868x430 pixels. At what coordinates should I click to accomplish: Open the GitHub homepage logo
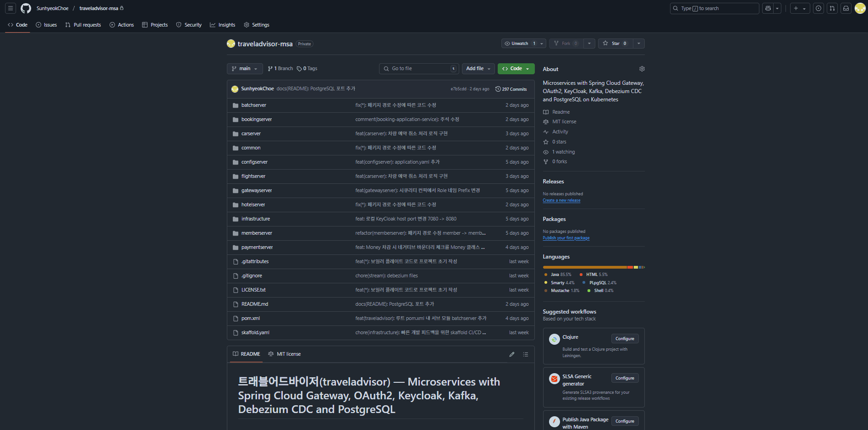tap(26, 8)
